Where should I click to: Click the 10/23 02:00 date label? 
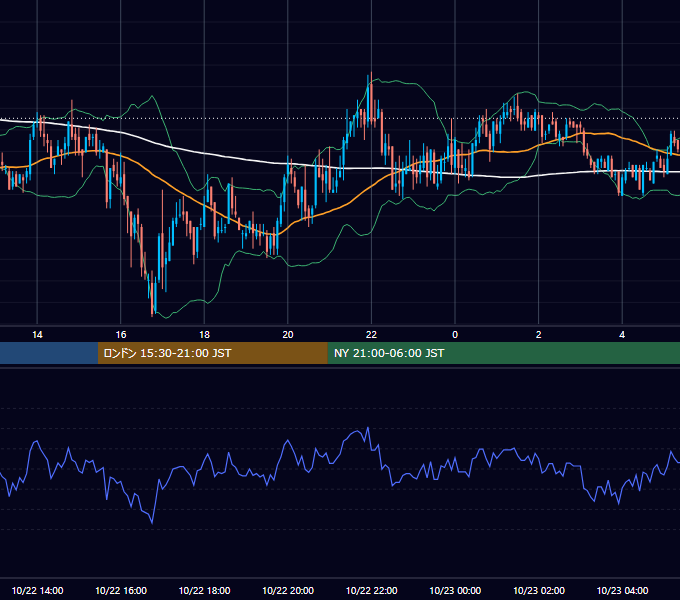[x=539, y=590]
